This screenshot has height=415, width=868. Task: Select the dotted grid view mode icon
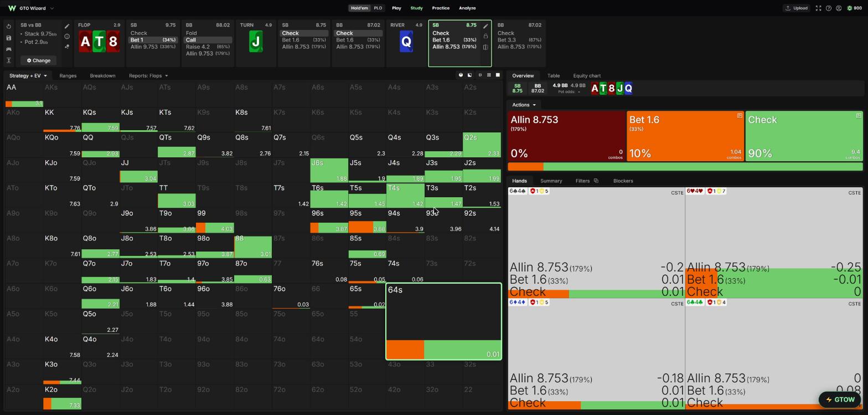(489, 75)
